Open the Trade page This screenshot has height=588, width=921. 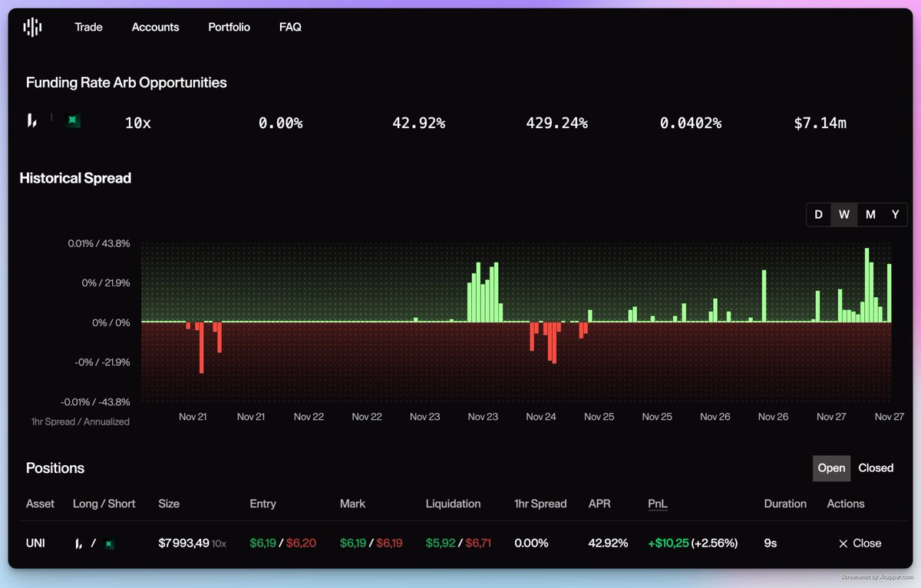click(88, 27)
